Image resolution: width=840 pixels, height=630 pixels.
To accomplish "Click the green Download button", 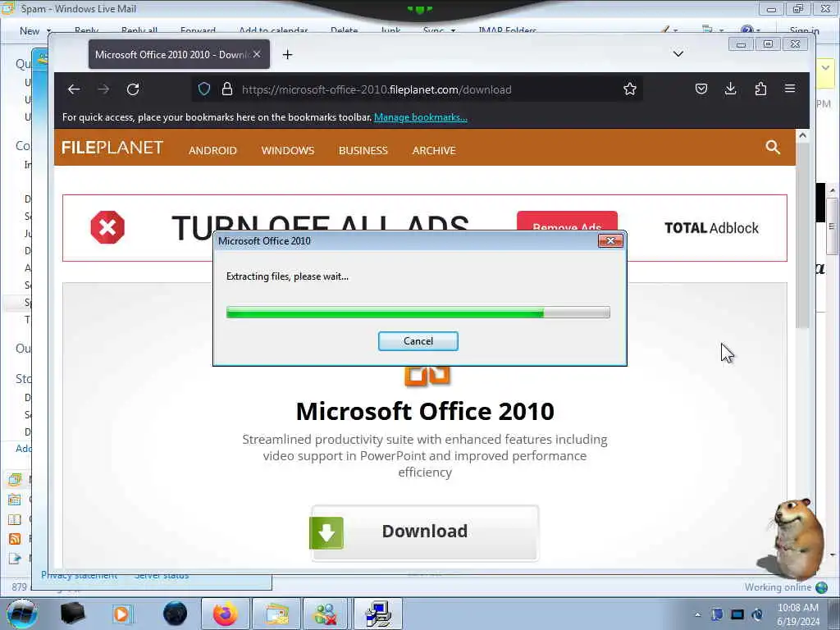I will 425,532.
